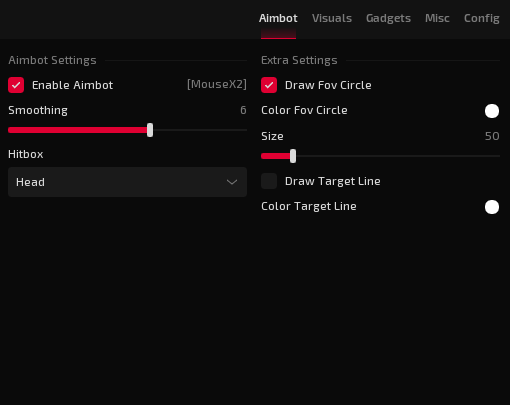Switch to the Aimbot tab
This screenshot has width=510, height=405.
click(x=278, y=18)
